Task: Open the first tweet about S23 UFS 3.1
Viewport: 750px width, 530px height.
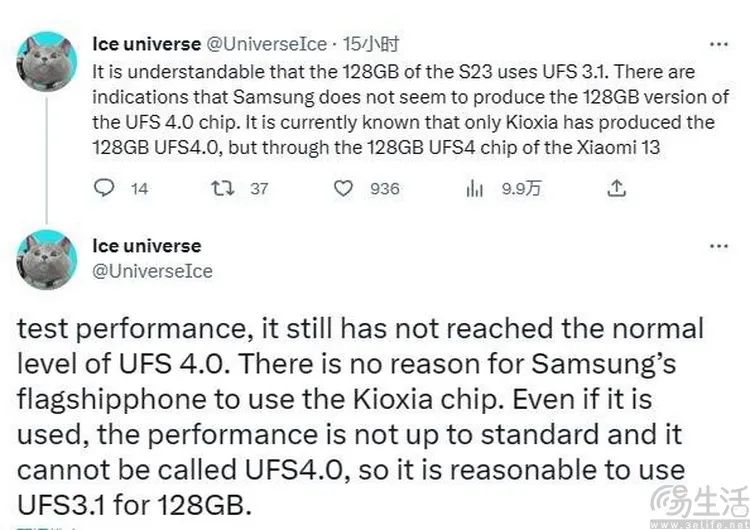Action: (x=400, y=110)
